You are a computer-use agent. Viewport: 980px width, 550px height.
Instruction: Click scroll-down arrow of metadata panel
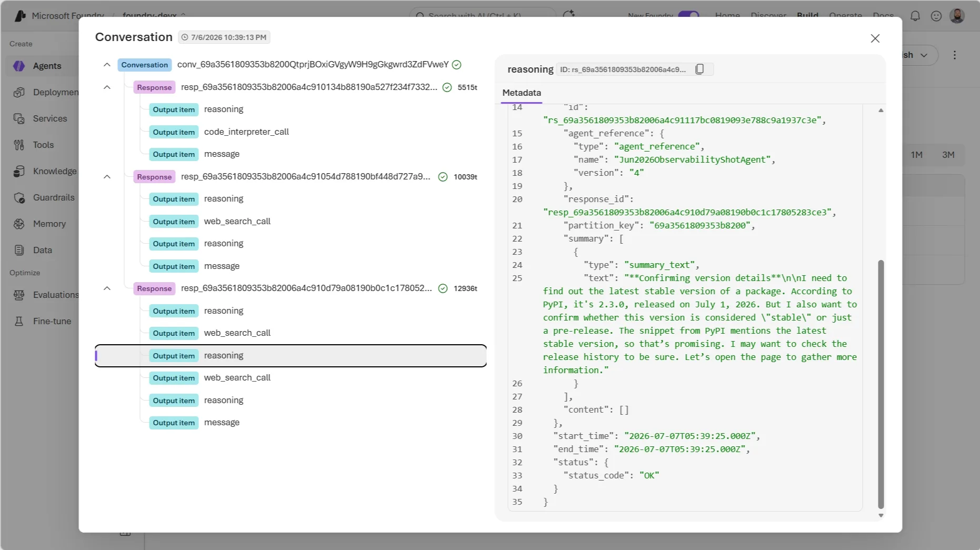[x=881, y=516]
